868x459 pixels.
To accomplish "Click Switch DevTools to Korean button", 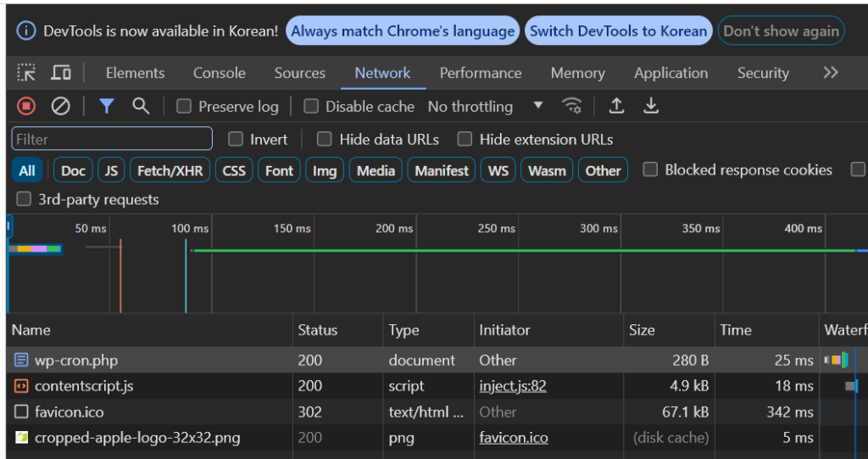I will coord(618,31).
